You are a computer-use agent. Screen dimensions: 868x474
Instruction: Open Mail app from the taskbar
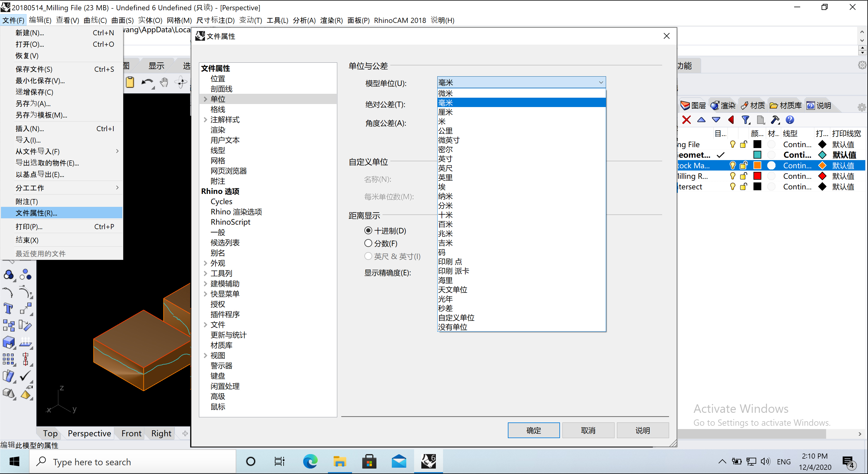pyautogui.click(x=399, y=461)
